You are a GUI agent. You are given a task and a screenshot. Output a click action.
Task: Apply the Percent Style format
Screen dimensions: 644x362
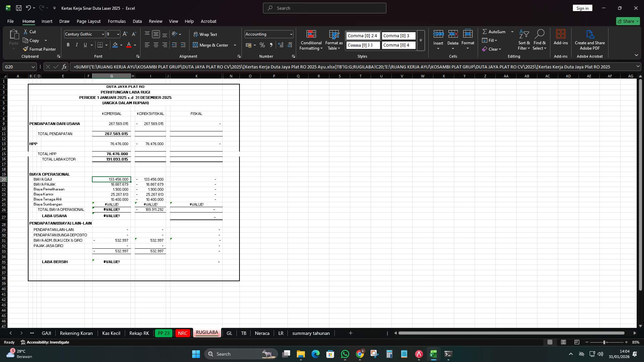point(262,45)
